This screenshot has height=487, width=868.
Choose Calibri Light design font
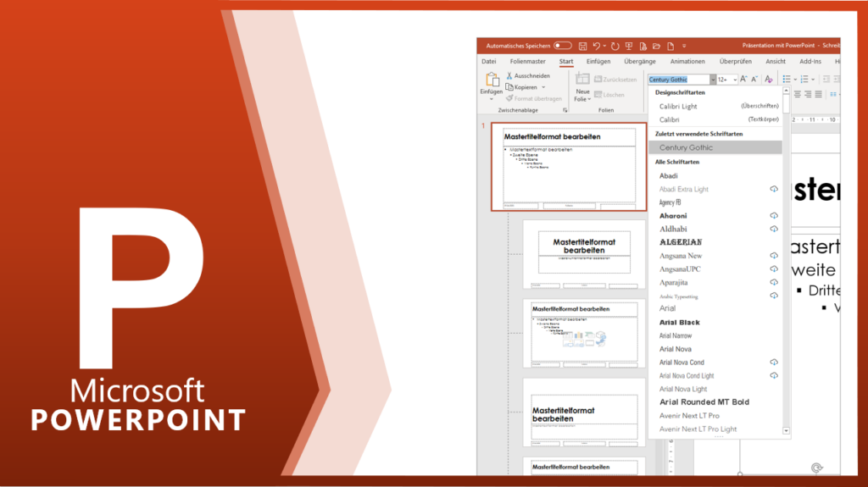pyautogui.click(x=678, y=107)
